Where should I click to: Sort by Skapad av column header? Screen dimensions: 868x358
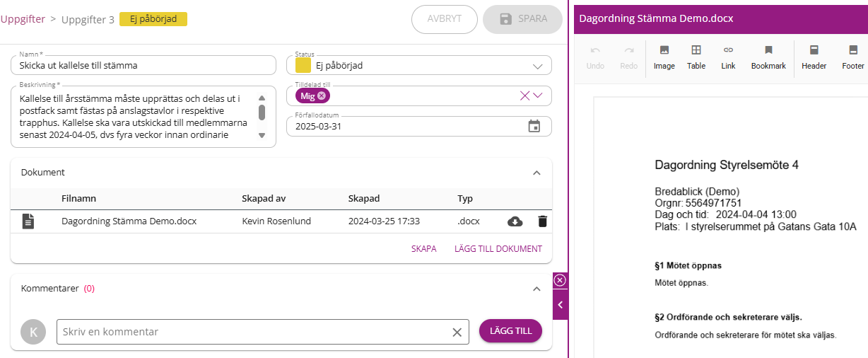point(264,199)
